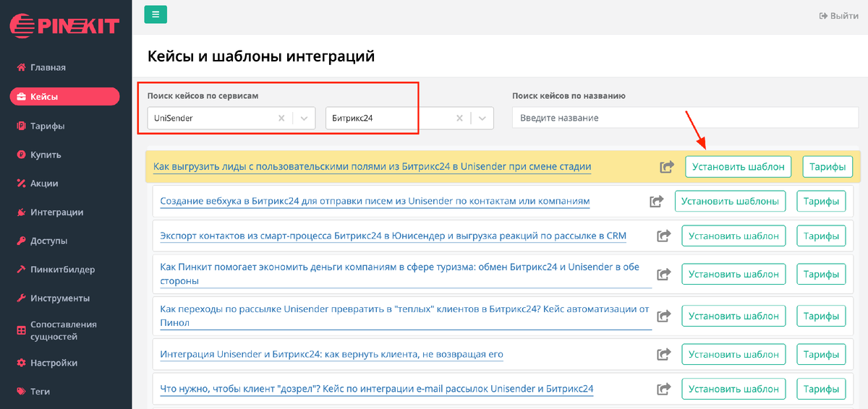Open Сопоставления сущностей in the sidebar
The height and width of the screenshot is (409, 868).
click(x=65, y=331)
